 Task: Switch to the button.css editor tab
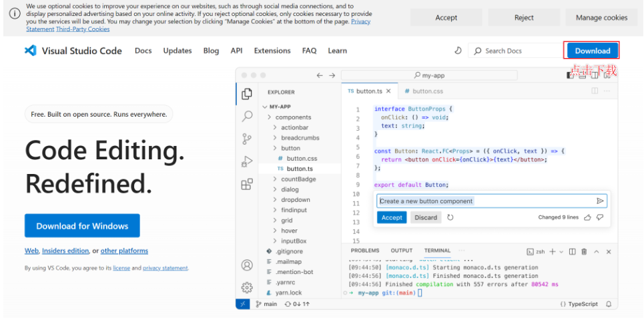click(x=424, y=91)
